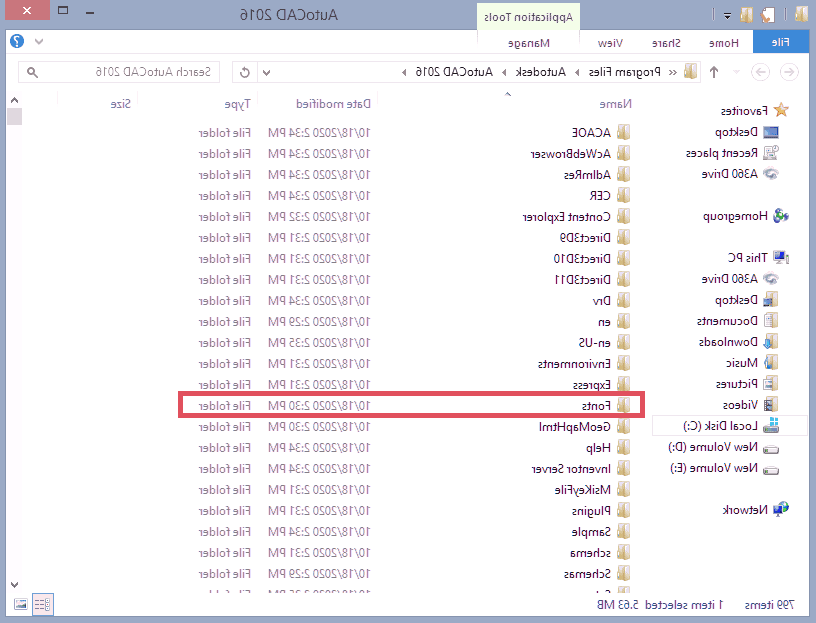Expand the ribbon with the chevron
Screen dimensions: 816x623
point(39,41)
